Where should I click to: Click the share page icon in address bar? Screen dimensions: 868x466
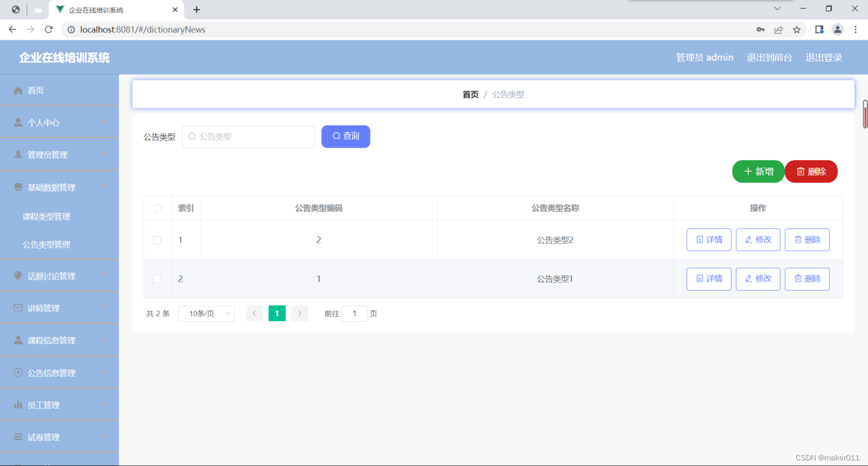[779, 29]
